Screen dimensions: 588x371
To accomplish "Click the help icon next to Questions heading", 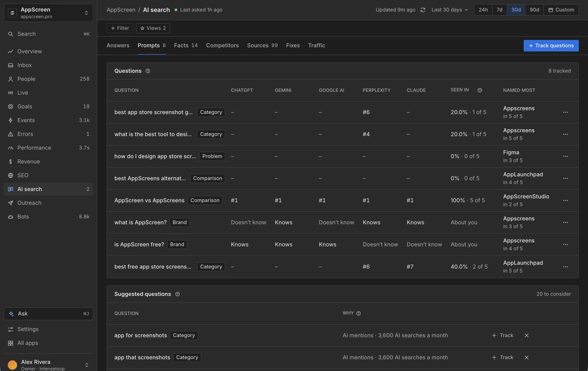I will pyautogui.click(x=148, y=71).
